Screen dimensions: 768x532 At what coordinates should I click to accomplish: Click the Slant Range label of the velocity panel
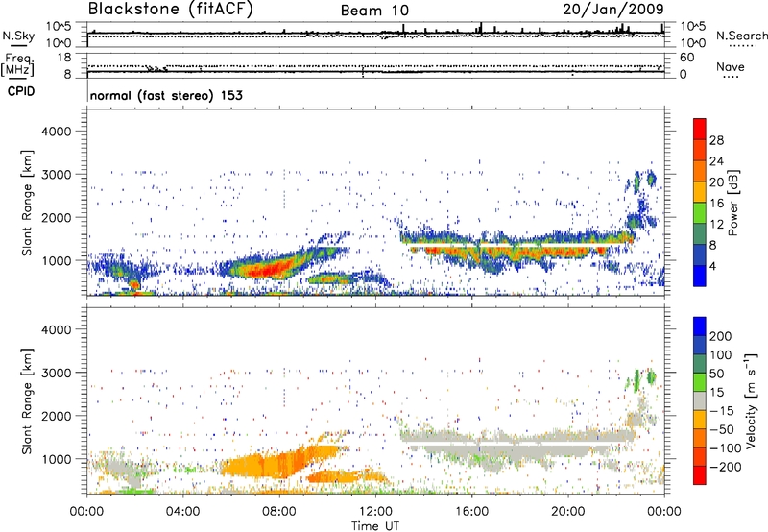click(27, 400)
